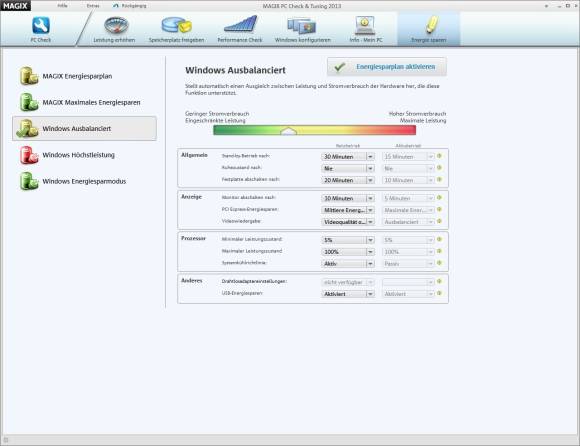Select the Energie sparen light bulb tab
Screen dimensions: 580x446
[x=429, y=29]
